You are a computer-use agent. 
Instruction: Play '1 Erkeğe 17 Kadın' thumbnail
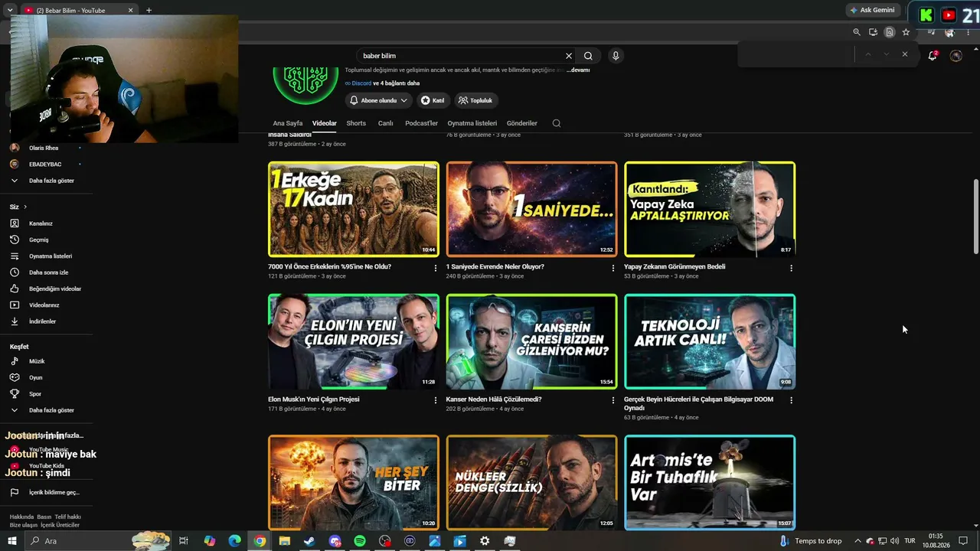click(354, 209)
